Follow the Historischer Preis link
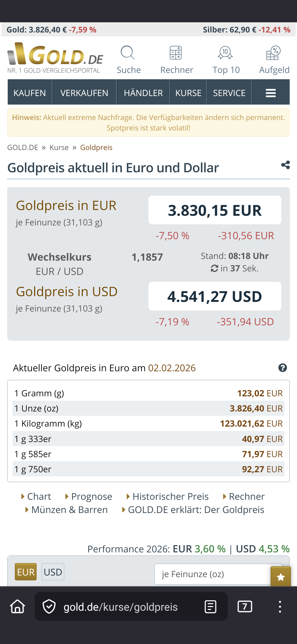This screenshot has width=297, height=644. point(170,496)
